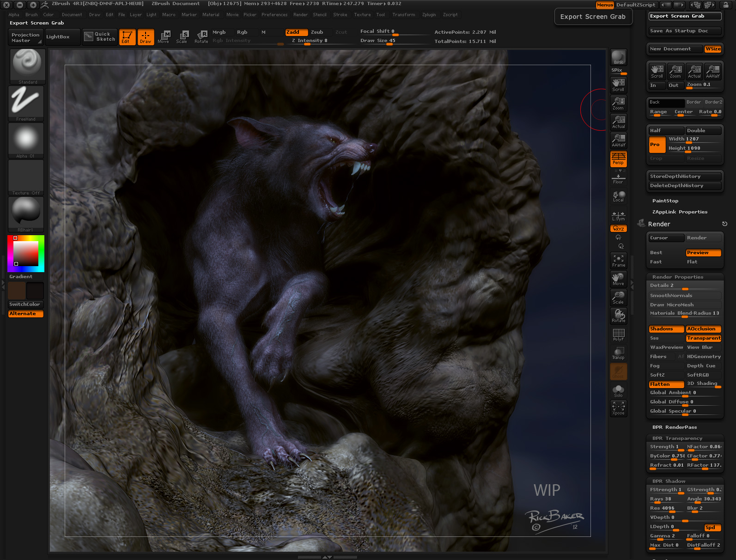Expand the PaintStop section
This screenshot has width=736, height=560.
tap(665, 201)
